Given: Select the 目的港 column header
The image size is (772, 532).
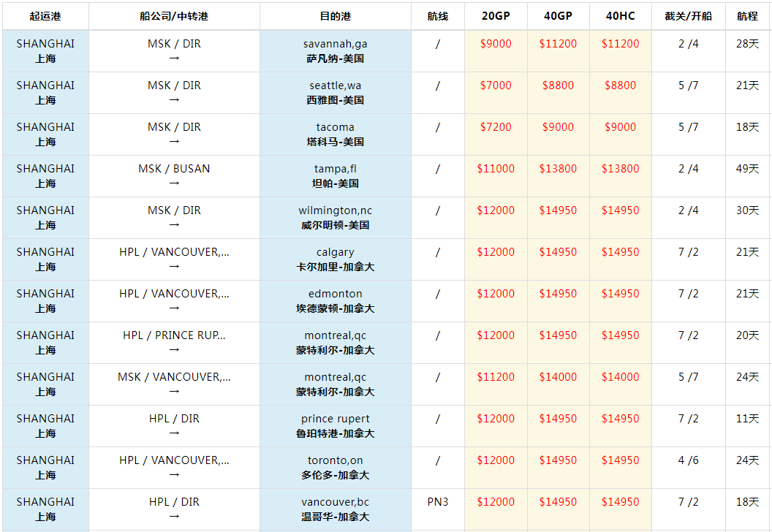Looking at the screenshot, I should (335, 16).
